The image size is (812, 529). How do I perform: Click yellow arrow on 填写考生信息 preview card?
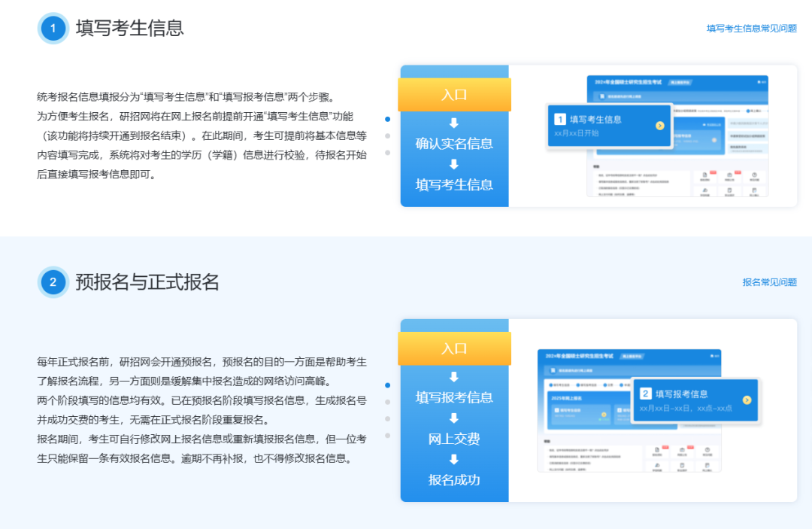pos(659,126)
